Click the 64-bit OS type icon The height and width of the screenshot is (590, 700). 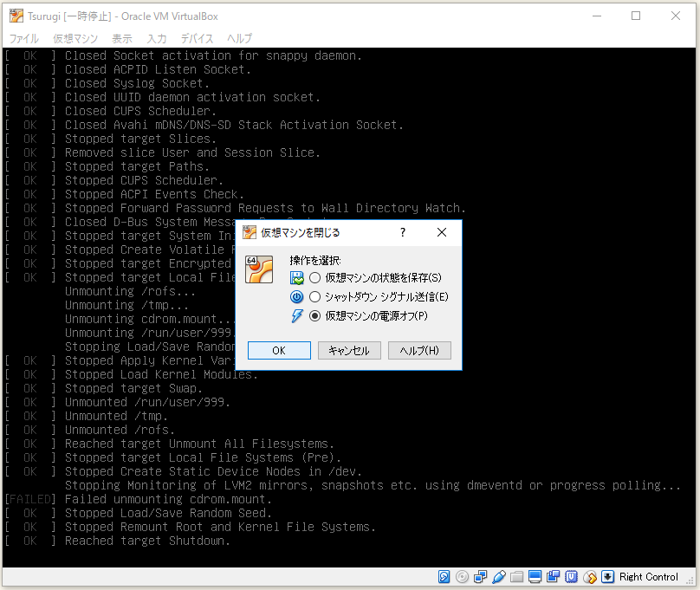[x=259, y=269]
